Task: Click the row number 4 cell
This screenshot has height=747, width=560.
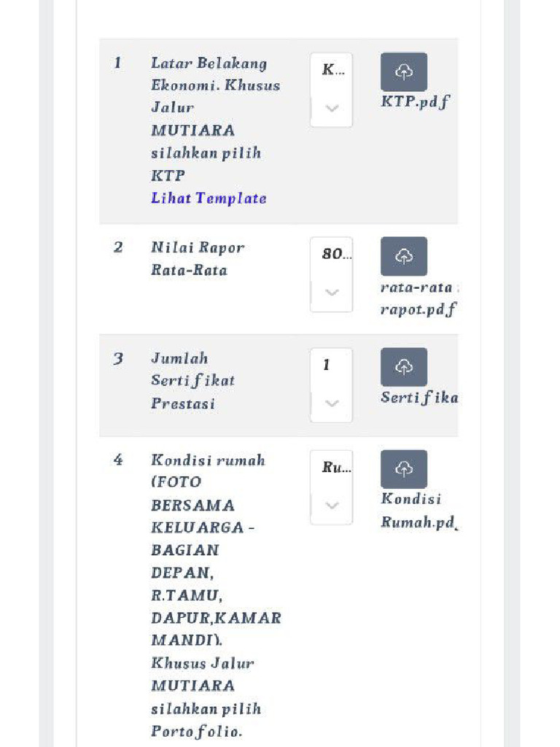Action: click(x=118, y=460)
